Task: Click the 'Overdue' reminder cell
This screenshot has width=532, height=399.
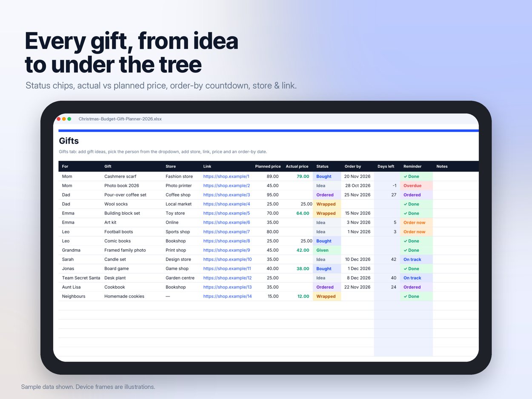Action: pyautogui.click(x=416, y=185)
